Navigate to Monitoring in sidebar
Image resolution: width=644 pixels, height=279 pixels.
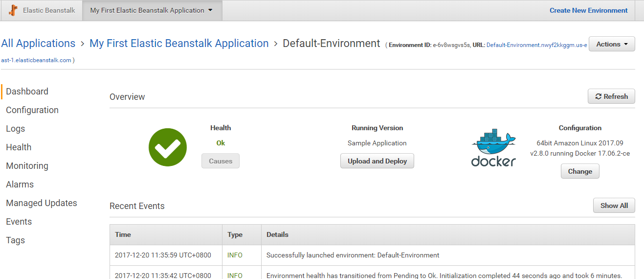pos(27,166)
